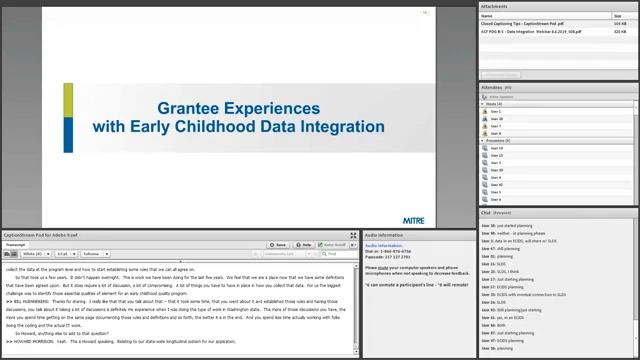The width and height of the screenshot is (640, 360).
Task: Collapse the Hosts group in Attendees
Action: (x=482, y=104)
